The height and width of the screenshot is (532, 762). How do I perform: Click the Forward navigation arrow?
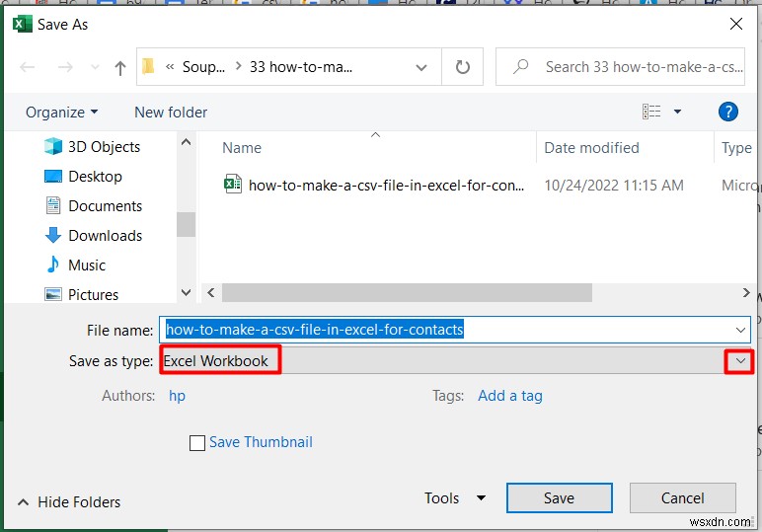pos(65,66)
